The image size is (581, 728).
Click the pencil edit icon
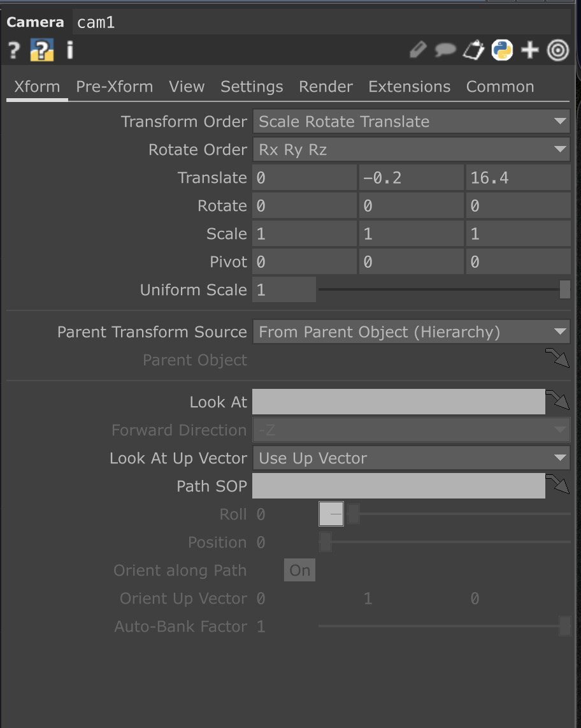[x=417, y=50]
